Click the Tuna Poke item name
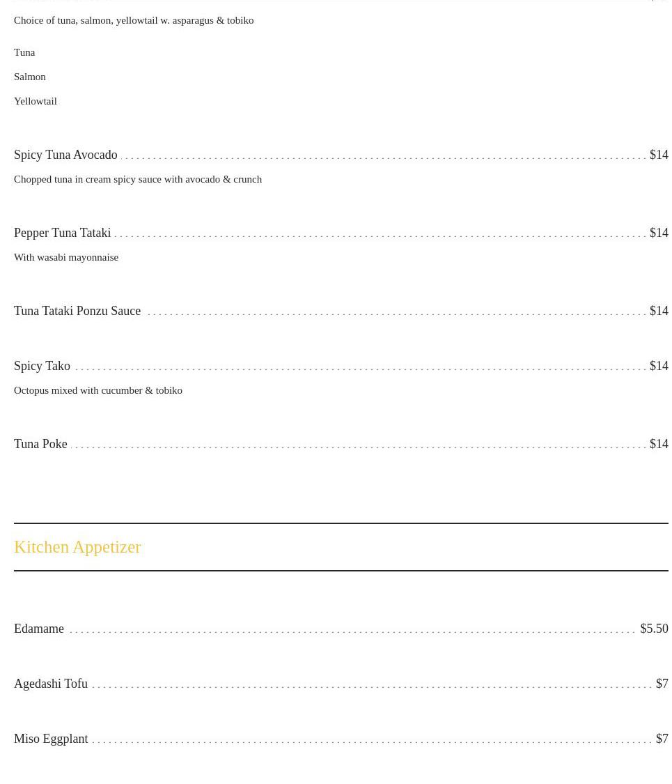 pos(40,444)
